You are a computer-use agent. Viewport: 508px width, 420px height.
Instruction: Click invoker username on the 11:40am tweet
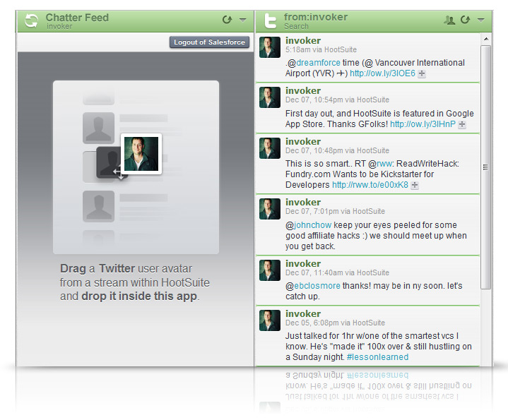[x=303, y=263]
